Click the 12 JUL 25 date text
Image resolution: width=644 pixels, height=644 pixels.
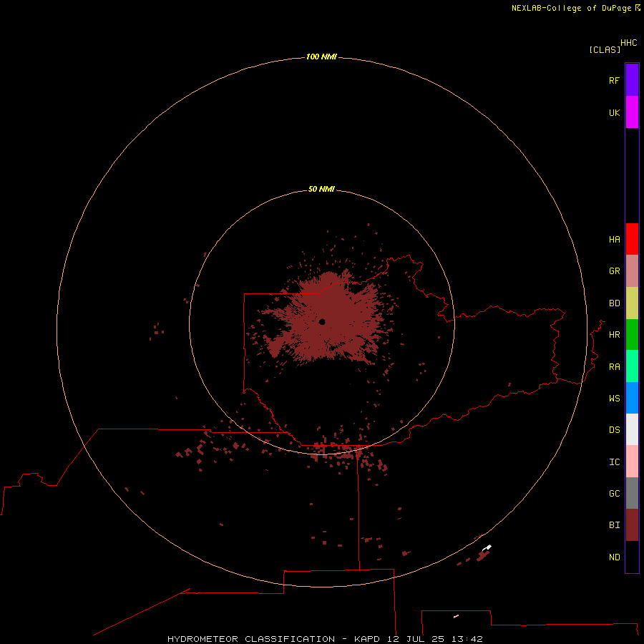point(415,639)
